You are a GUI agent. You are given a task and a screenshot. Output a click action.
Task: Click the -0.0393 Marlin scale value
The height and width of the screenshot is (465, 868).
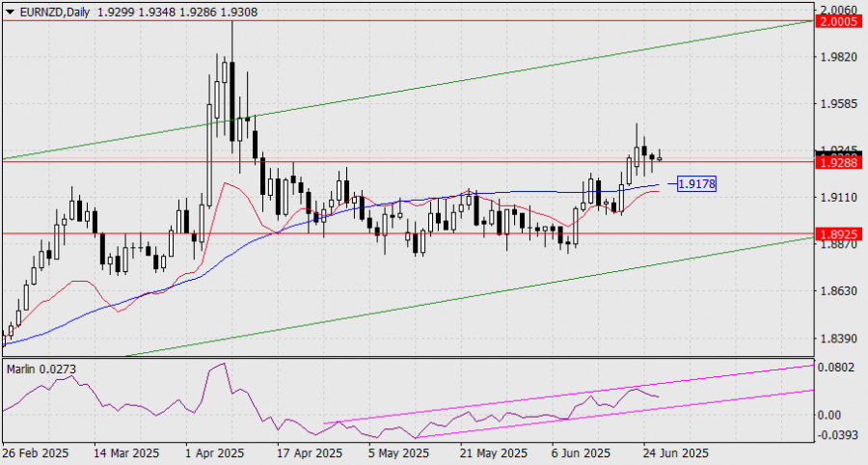point(837,435)
